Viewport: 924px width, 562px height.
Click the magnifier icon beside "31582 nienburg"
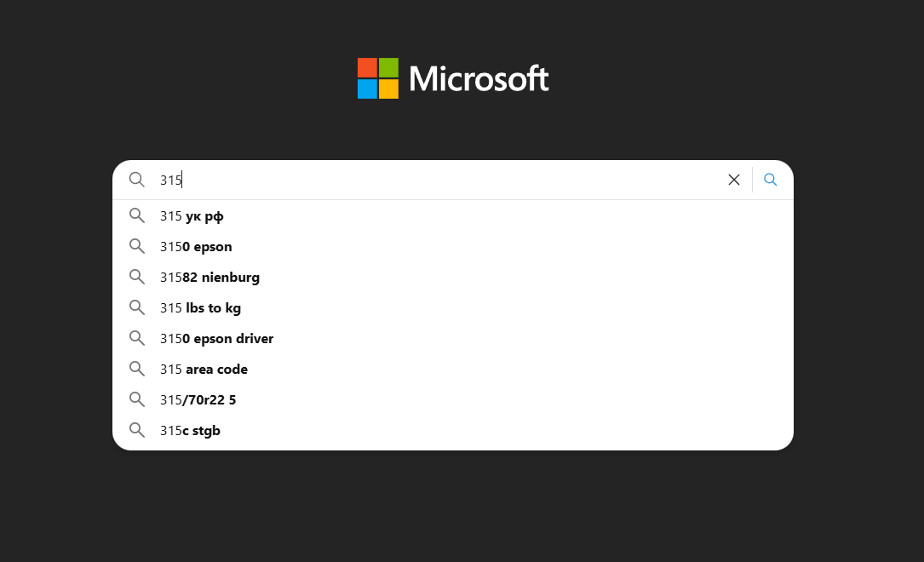pyautogui.click(x=137, y=278)
